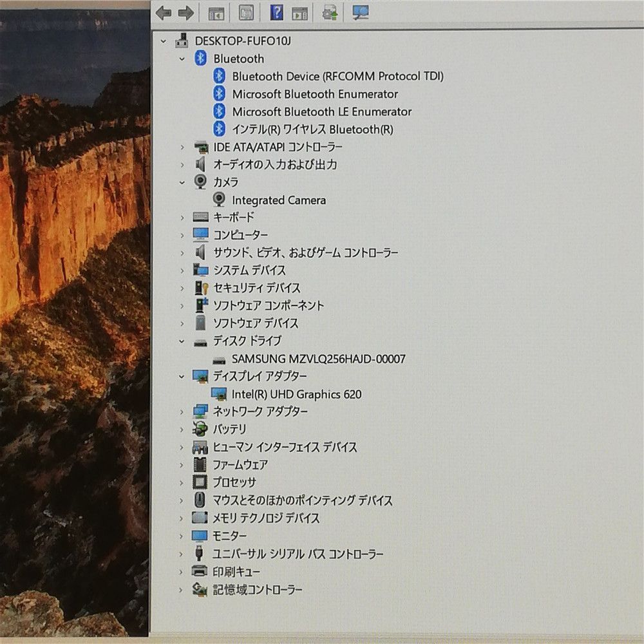Expand the プロセッサ category
Viewport: 644px width, 644px height.
(182, 482)
